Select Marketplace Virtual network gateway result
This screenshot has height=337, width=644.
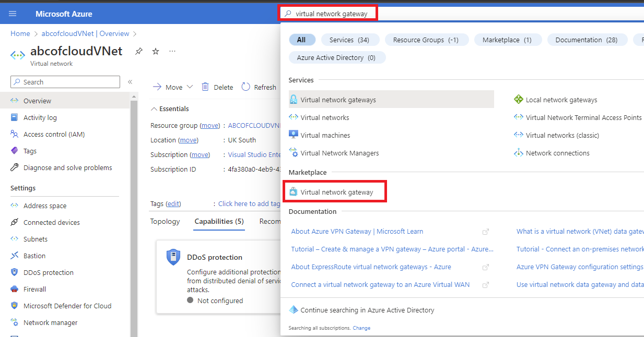(x=336, y=192)
